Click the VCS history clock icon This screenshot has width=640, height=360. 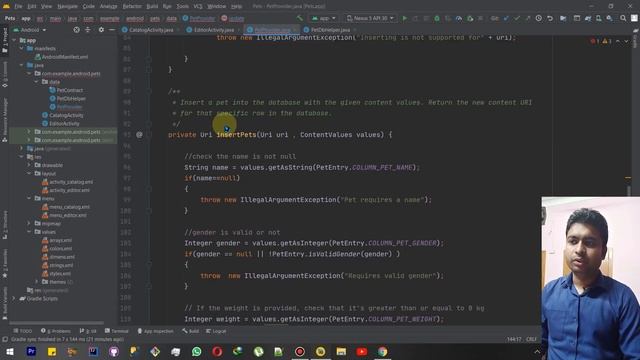tap(539, 18)
